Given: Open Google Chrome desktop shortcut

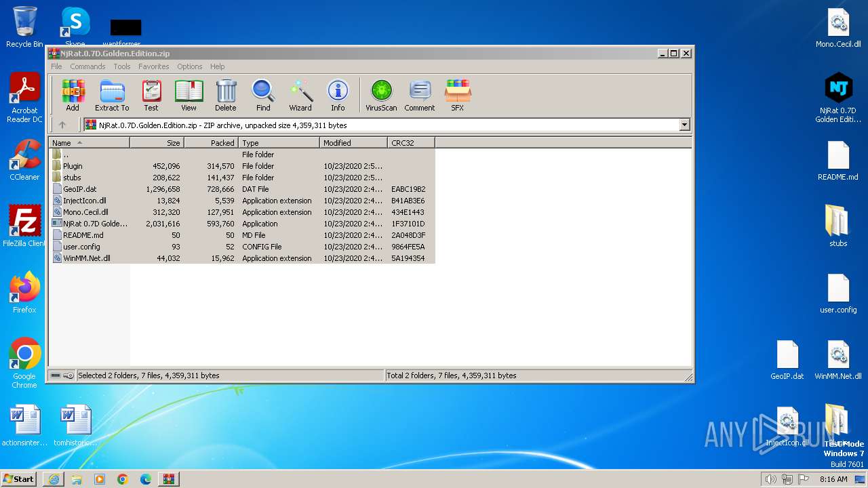Looking at the screenshot, I should [x=24, y=363].
